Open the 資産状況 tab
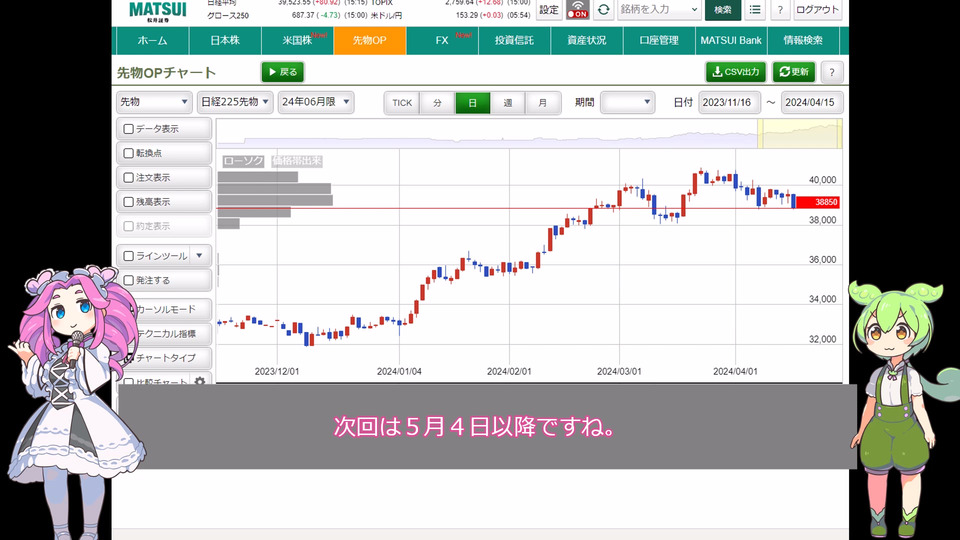Image resolution: width=960 pixels, height=540 pixels. (587, 40)
